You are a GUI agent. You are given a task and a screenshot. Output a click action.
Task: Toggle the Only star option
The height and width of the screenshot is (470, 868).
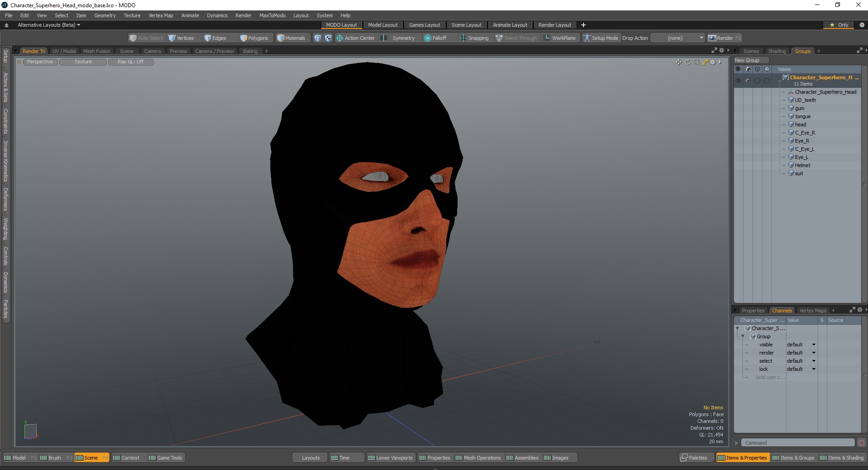tap(839, 25)
